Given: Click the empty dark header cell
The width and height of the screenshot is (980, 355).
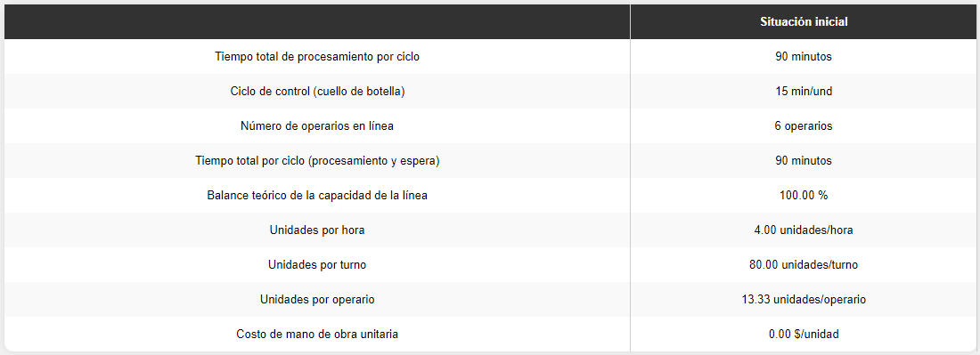Looking at the screenshot, I should tap(317, 22).
